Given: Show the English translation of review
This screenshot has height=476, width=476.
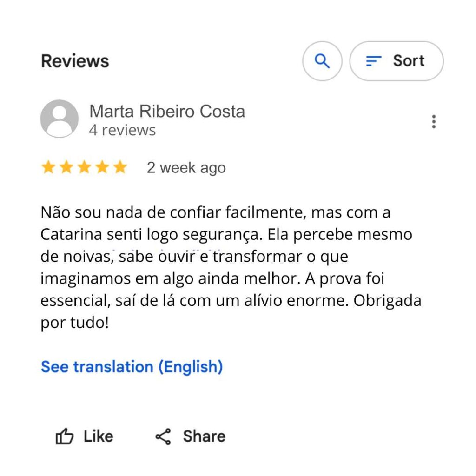Looking at the screenshot, I should pos(132,367).
